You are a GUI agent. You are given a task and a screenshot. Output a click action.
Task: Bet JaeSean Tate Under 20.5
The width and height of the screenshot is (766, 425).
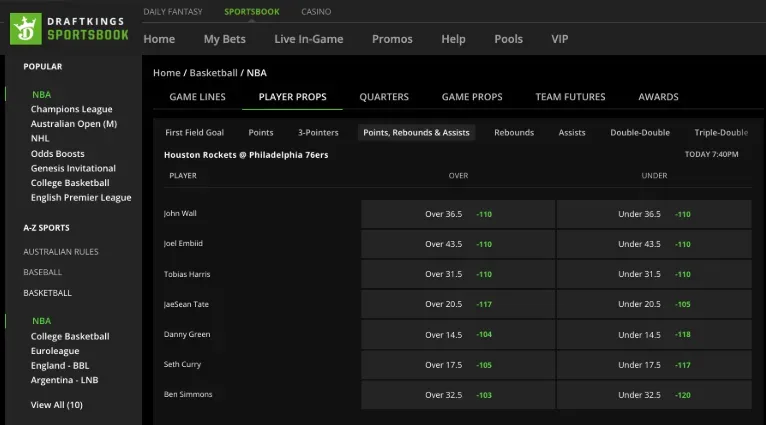[x=654, y=304]
